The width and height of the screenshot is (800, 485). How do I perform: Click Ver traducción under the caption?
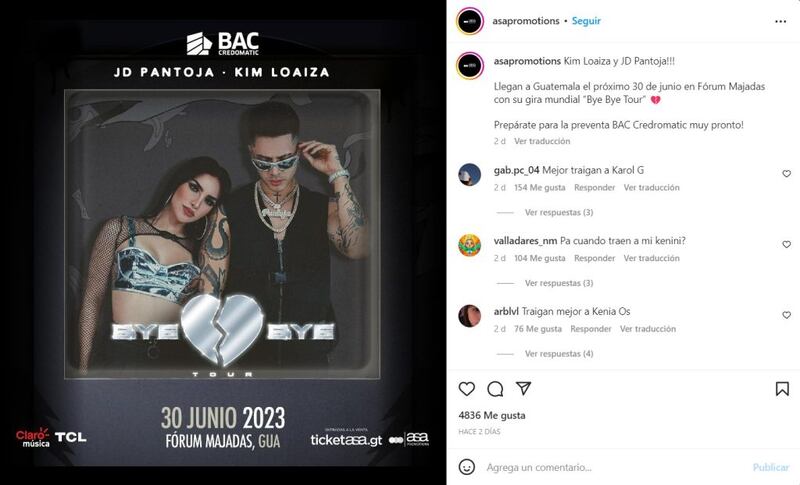click(542, 141)
